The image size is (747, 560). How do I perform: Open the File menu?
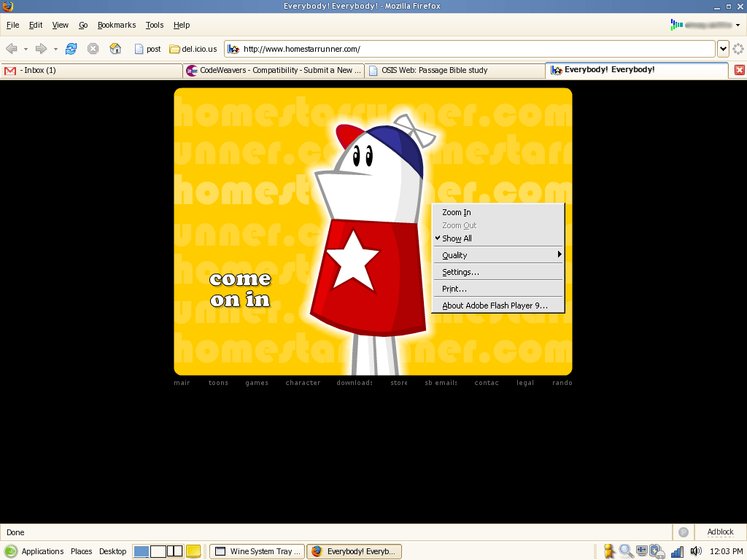tap(13, 26)
